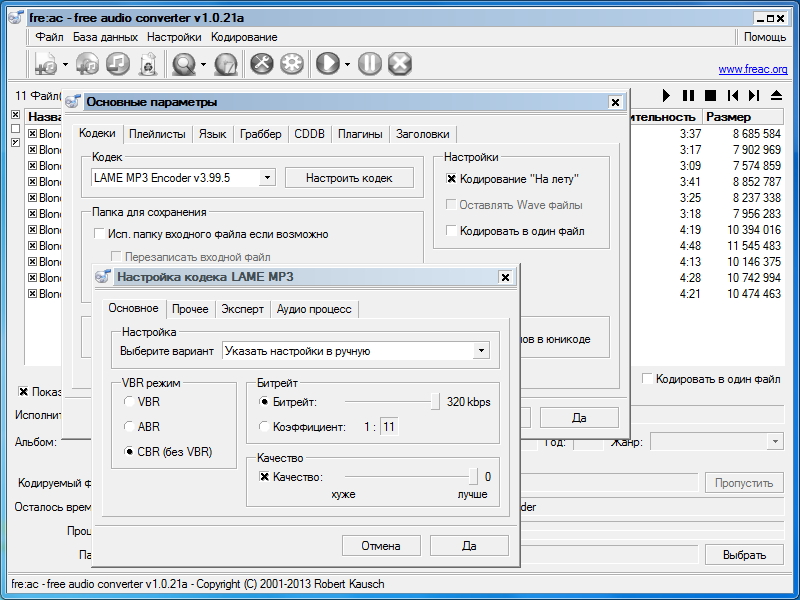Screen dimensions: 800x600
Task: Click the size cell 8 685 584
Action: (x=757, y=134)
